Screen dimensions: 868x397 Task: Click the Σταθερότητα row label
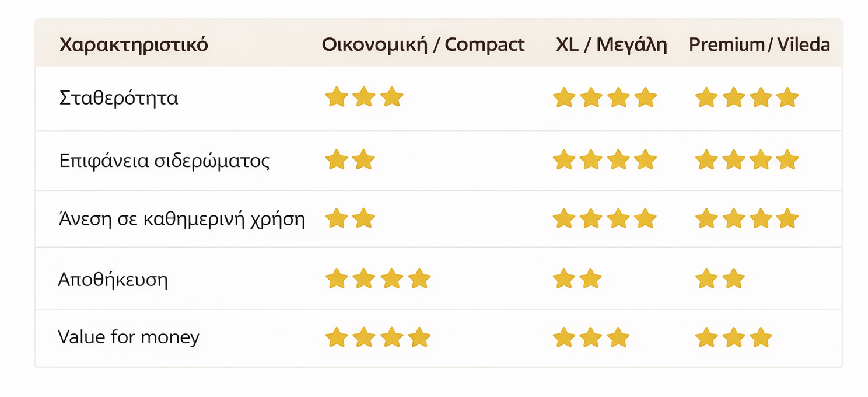click(119, 97)
